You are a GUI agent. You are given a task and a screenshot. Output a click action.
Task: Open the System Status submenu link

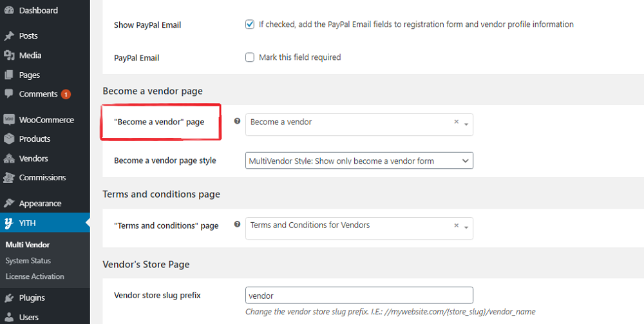tap(28, 261)
